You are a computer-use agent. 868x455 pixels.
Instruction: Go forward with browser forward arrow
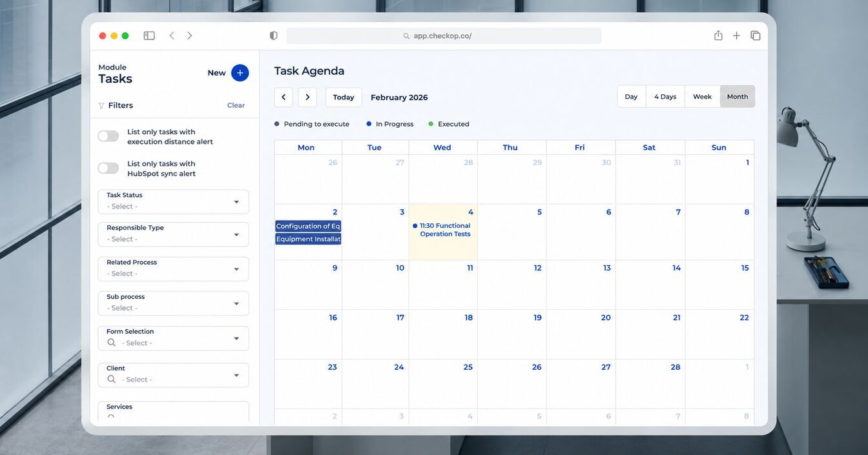coord(189,35)
